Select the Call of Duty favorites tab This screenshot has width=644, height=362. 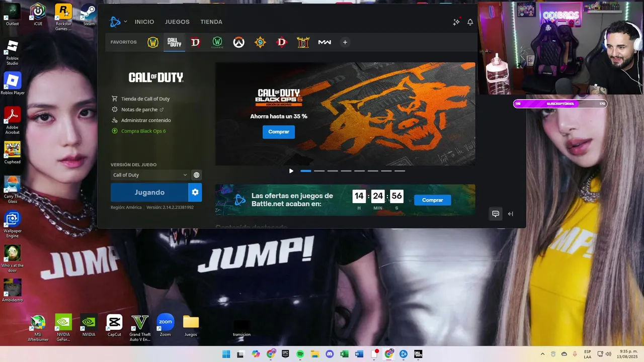(174, 43)
